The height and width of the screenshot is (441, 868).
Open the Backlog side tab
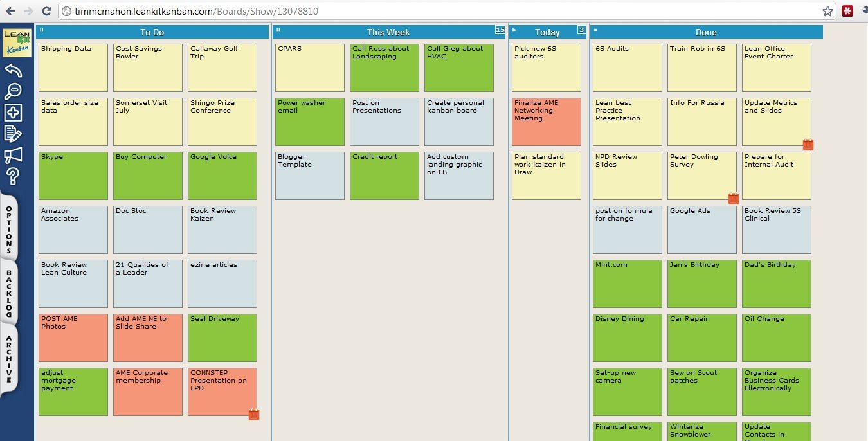pyautogui.click(x=9, y=294)
